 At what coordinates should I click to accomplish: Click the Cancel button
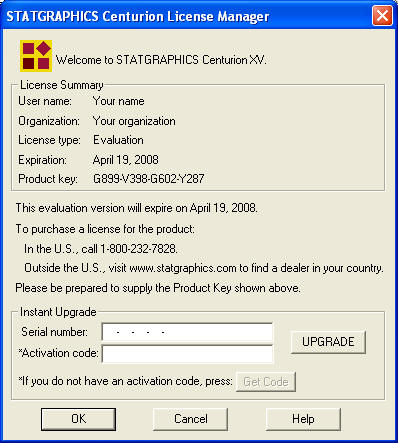pos(191,419)
